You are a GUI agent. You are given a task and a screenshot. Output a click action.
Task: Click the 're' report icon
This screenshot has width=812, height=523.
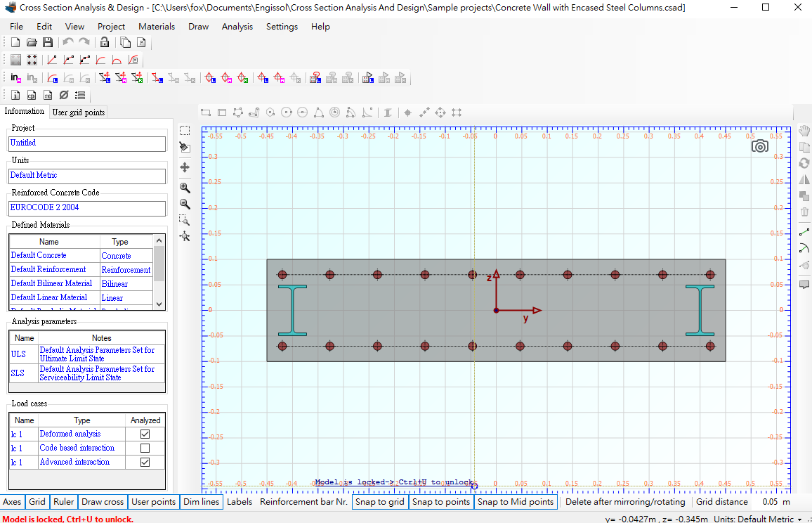coord(48,95)
